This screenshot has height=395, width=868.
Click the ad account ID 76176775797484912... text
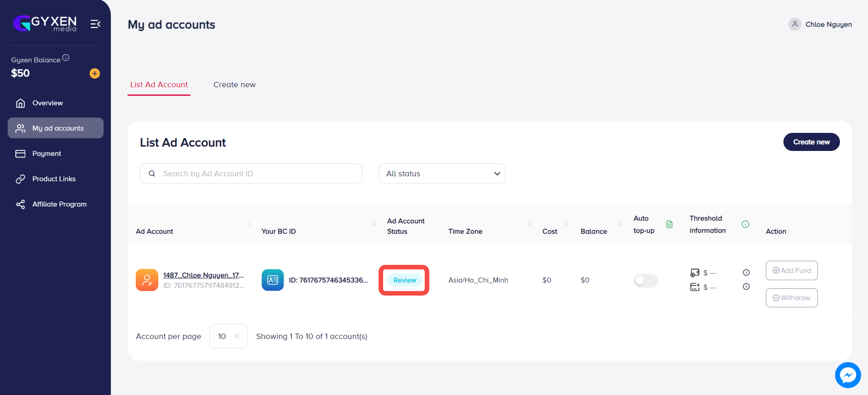pyautogui.click(x=204, y=286)
